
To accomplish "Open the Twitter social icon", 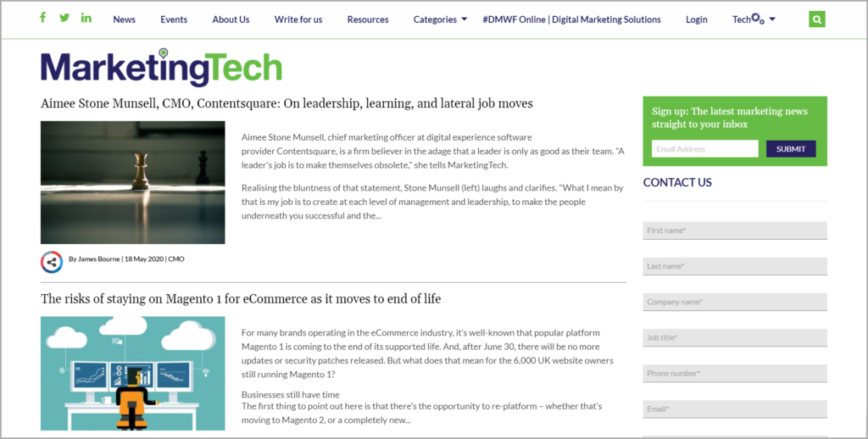I will (x=64, y=18).
